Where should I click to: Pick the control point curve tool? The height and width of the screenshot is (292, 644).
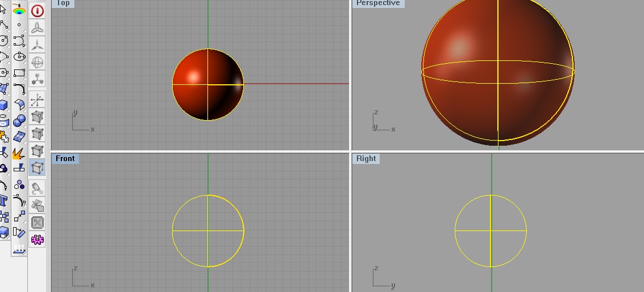pos(19,40)
